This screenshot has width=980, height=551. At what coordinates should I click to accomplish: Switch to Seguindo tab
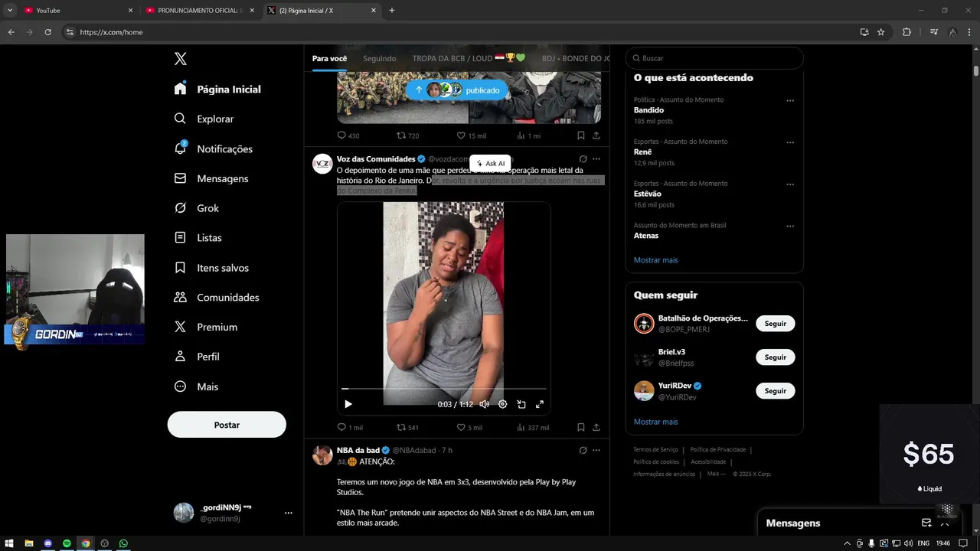coord(380,58)
